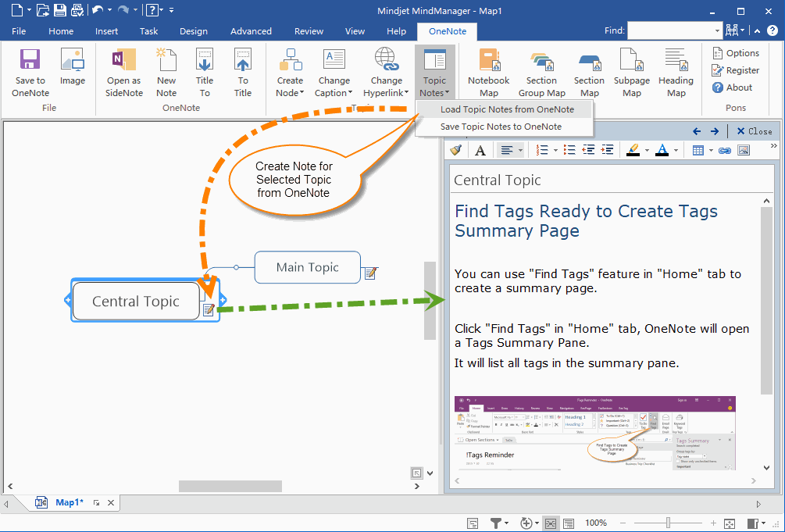
Task: Click the blue font color swatch
Action: [x=662, y=150]
